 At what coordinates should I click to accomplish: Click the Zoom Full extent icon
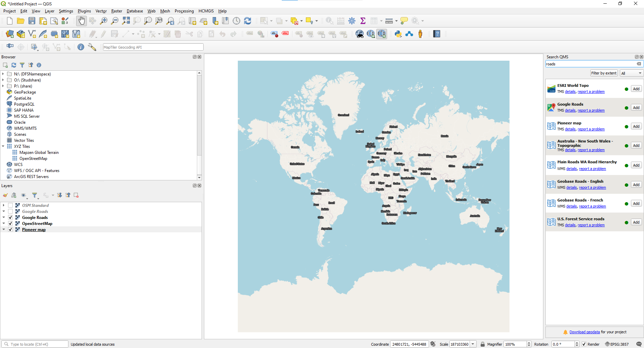click(126, 21)
